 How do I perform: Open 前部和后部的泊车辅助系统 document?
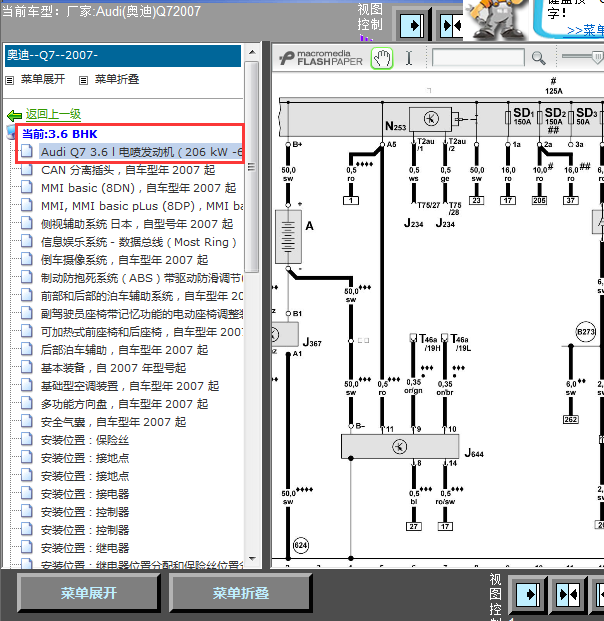pyautogui.click(x=142, y=296)
